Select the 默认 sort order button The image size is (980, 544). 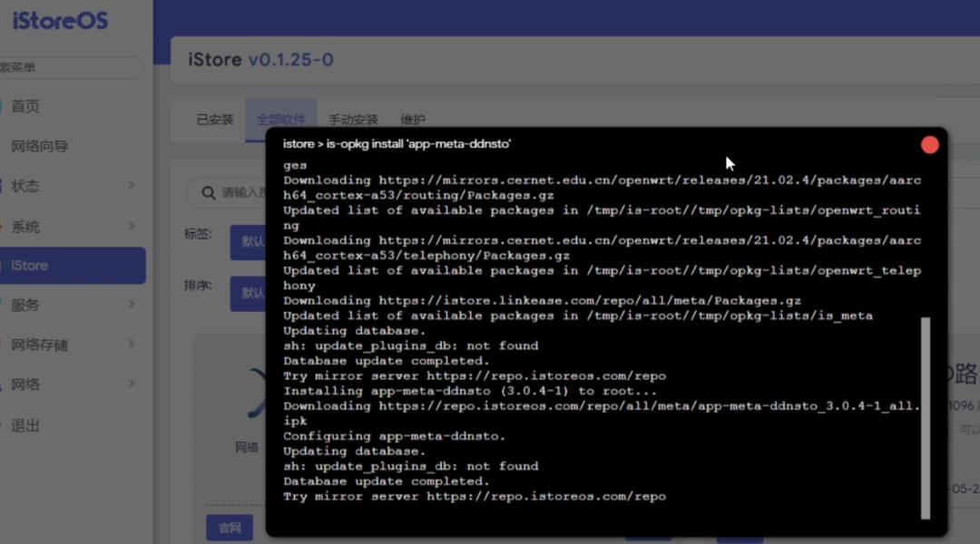pos(249,294)
